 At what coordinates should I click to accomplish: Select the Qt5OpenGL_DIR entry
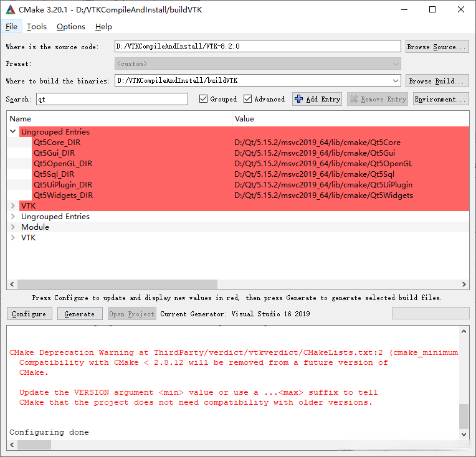click(63, 164)
